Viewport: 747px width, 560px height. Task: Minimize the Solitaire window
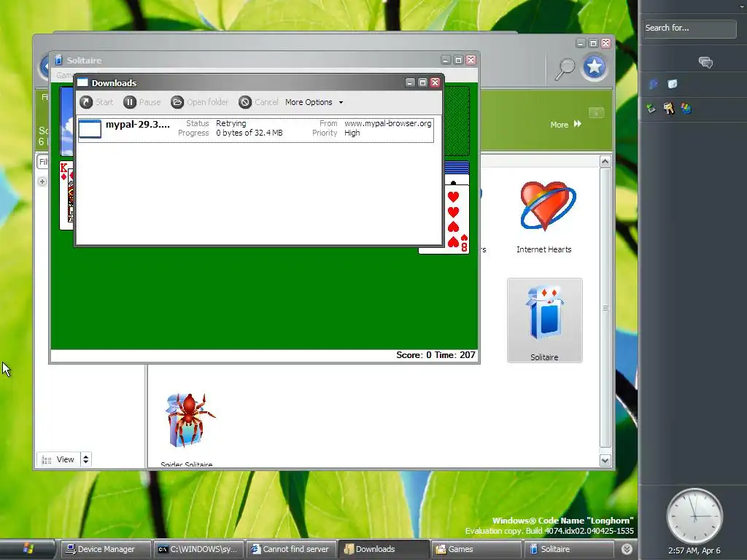(446, 60)
